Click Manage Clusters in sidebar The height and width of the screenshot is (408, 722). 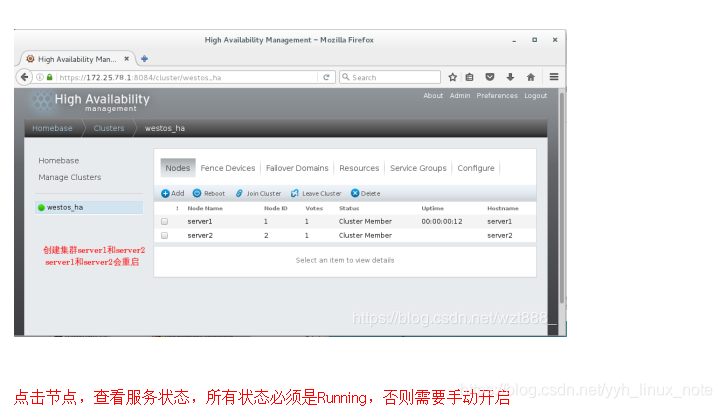(70, 177)
